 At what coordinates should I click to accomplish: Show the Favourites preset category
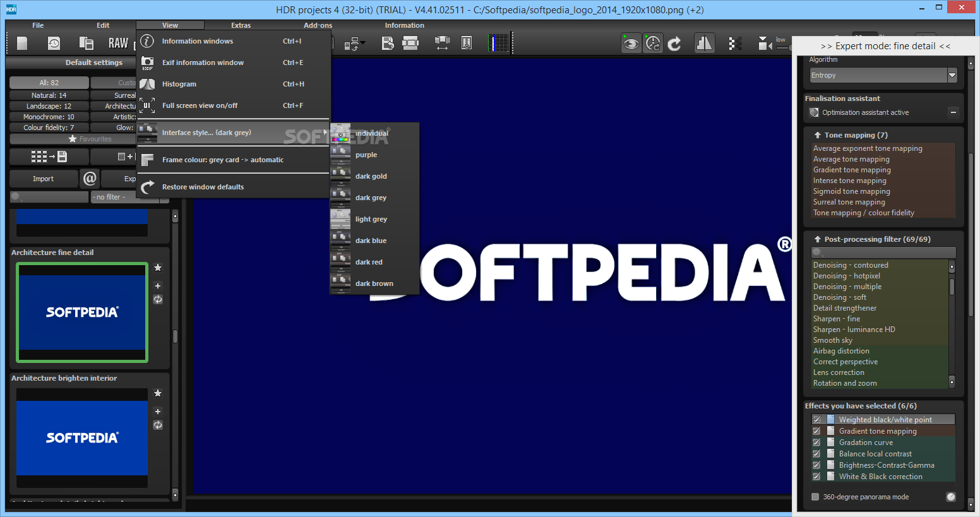pyautogui.click(x=90, y=139)
